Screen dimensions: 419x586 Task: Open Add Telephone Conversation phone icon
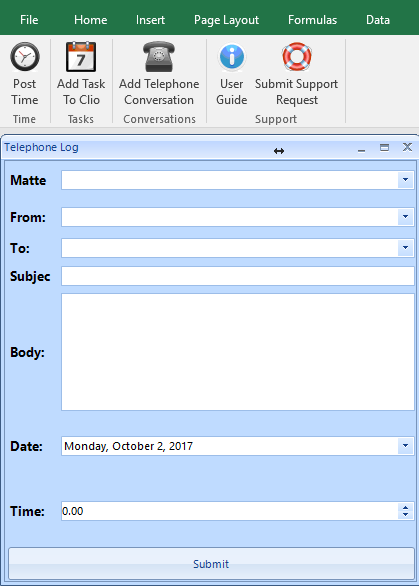pos(159,57)
